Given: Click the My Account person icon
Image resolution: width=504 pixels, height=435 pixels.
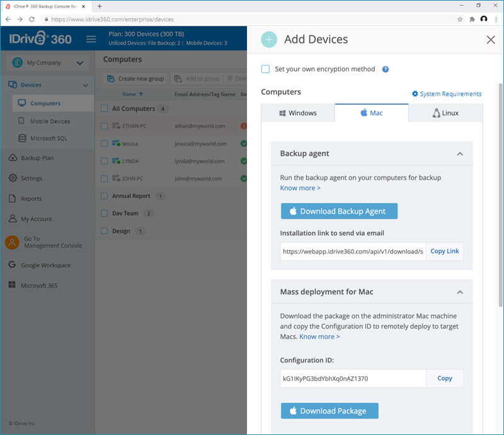Looking at the screenshot, I should (13, 219).
